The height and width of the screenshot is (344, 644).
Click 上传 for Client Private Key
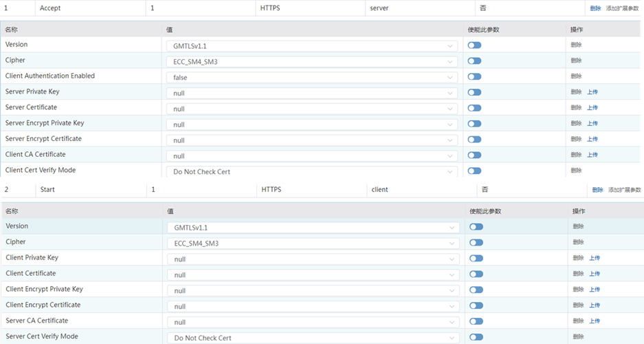[595, 258]
